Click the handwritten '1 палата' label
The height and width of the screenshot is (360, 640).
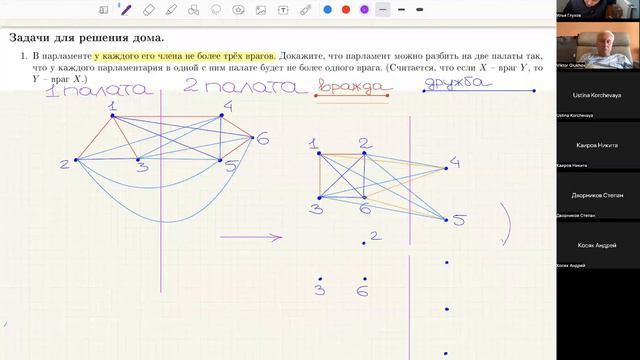(99, 90)
